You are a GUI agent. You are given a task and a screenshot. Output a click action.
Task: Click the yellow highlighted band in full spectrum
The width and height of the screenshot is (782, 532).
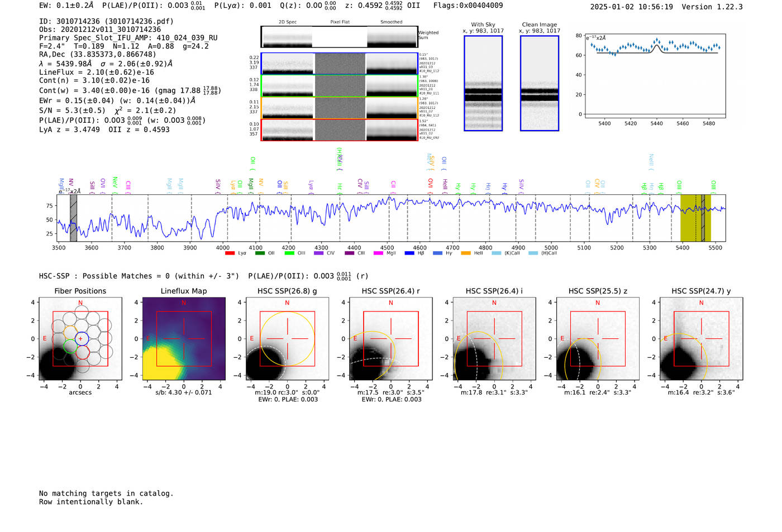[x=695, y=218]
